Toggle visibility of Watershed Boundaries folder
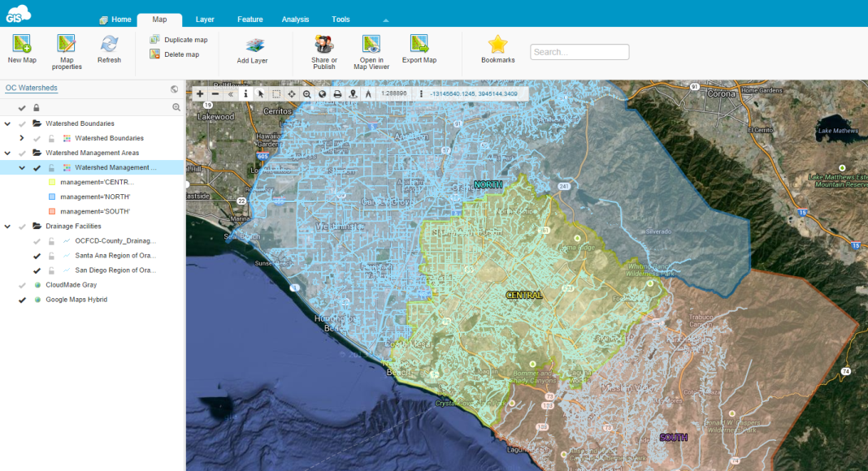This screenshot has width=868, height=471. 22,123
